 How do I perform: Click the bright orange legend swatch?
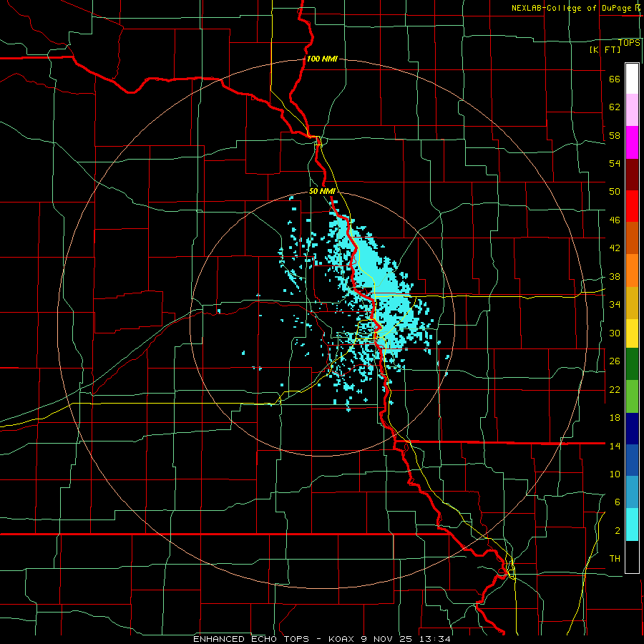tap(632, 270)
